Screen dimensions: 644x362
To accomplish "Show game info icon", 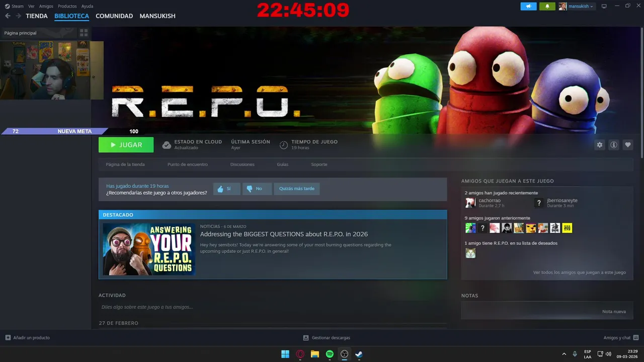I will pyautogui.click(x=614, y=145).
